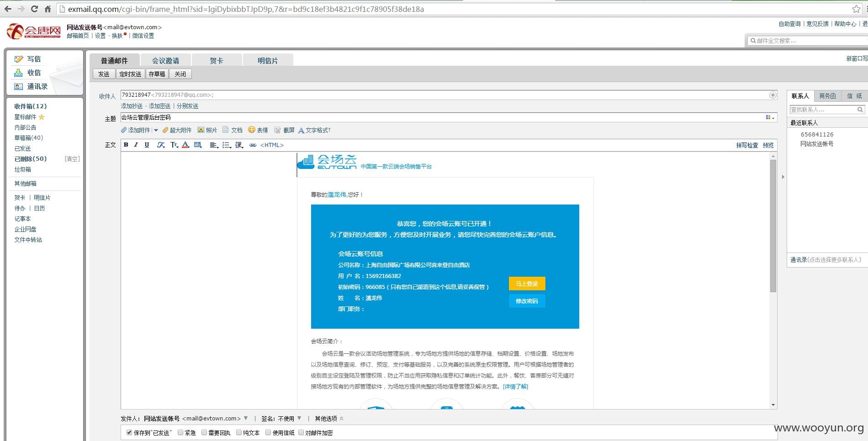Open 收信 inbox download icon
Screen dimensions: 868x441
pos(18,73)
